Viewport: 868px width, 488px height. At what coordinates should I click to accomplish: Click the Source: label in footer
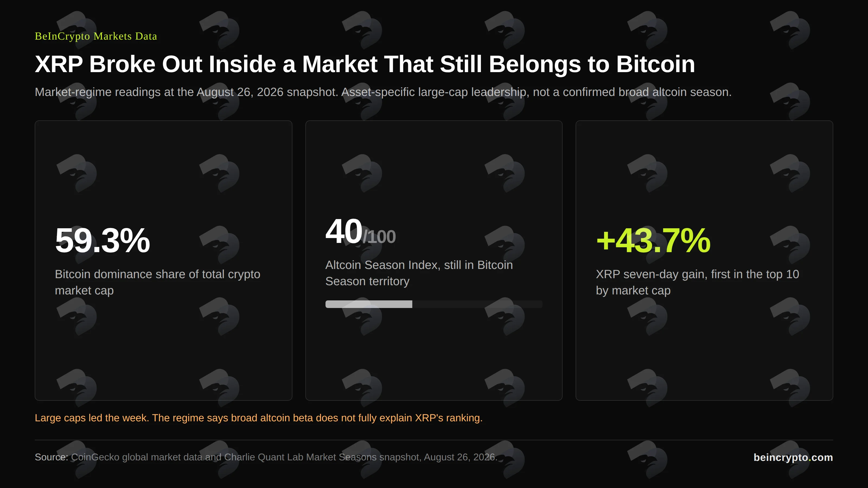click(51, 457)
